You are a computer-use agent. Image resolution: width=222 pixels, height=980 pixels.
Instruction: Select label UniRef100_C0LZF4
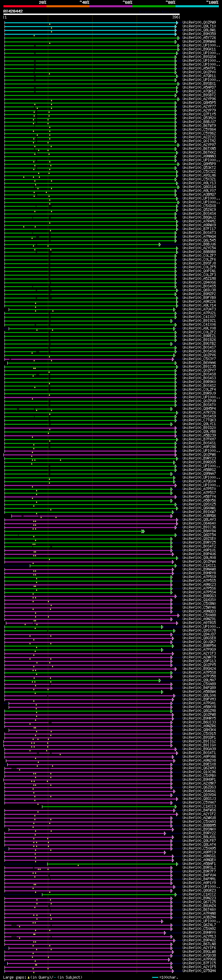199,390
